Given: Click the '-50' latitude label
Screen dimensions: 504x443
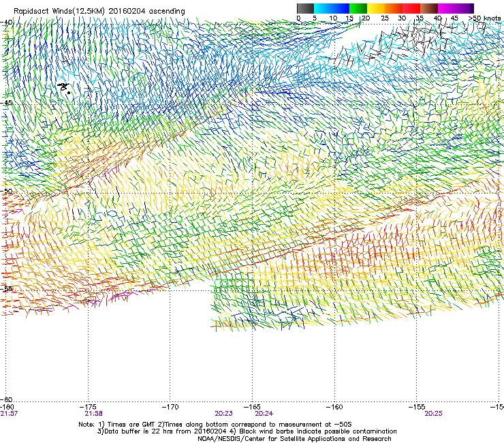Looking at the screenshot, I should tap(7, 192).
